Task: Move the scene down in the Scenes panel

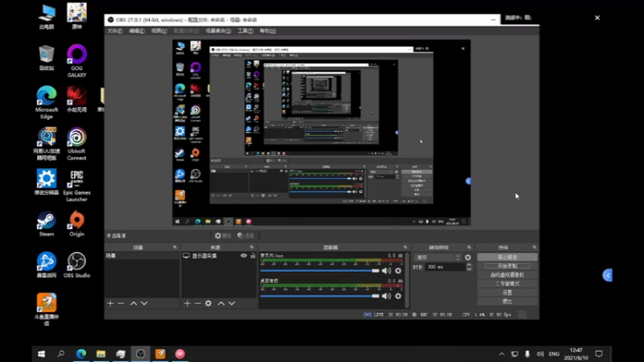Action: [144, 303]
